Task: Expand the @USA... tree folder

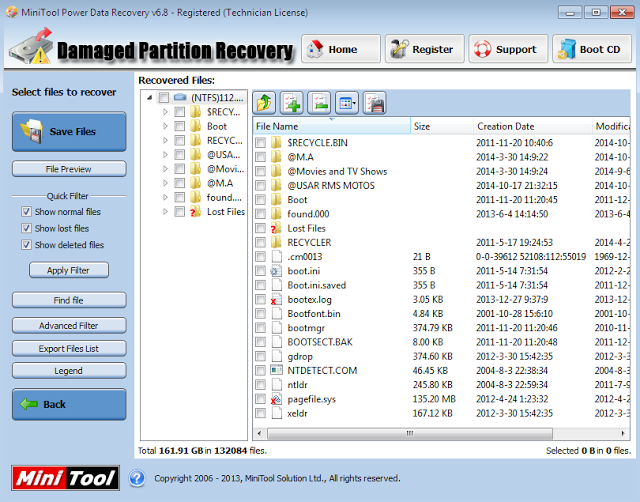Action: tap(165, 155)
